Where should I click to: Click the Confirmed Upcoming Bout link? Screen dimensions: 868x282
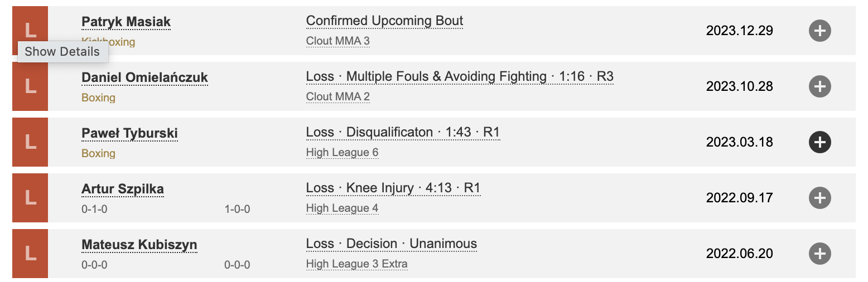[x=384, y=21]
